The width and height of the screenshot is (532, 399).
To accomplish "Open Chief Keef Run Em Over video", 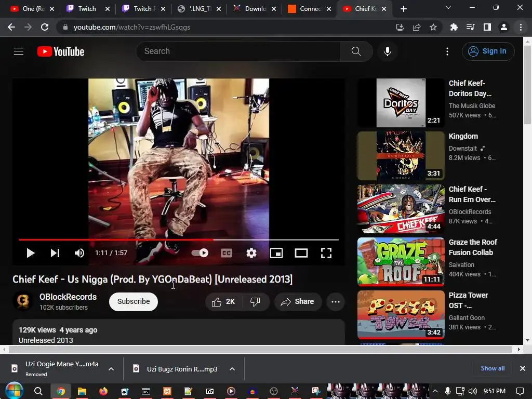I will (401, 209).
